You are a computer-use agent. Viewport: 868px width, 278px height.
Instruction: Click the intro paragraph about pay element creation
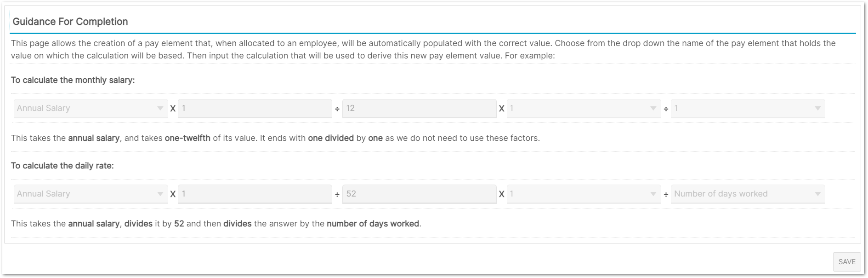tap(423, 49)
